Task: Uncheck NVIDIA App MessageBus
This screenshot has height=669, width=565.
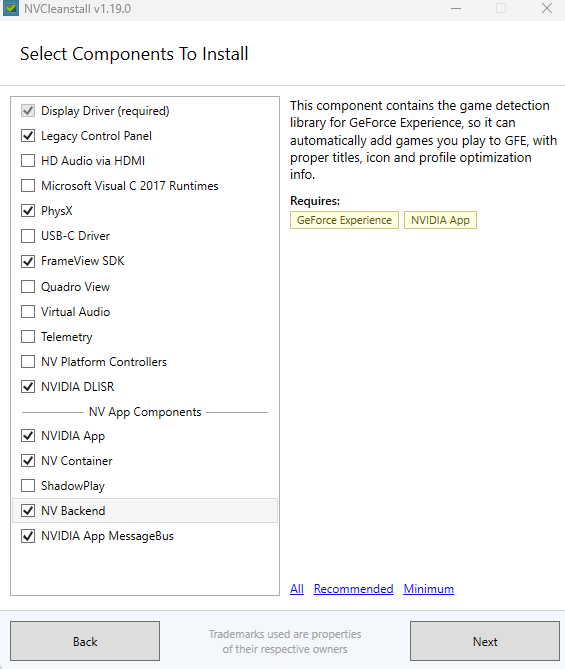Action: point(28,536)
